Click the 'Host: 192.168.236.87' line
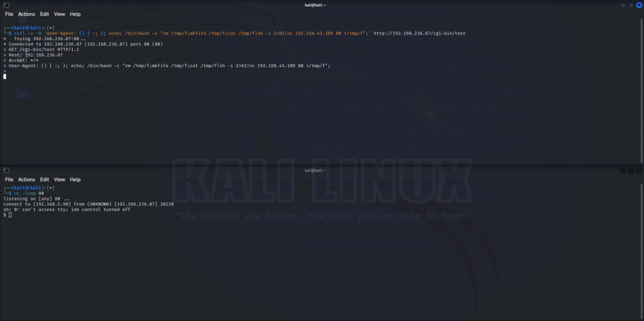 [x=33, y=55]
